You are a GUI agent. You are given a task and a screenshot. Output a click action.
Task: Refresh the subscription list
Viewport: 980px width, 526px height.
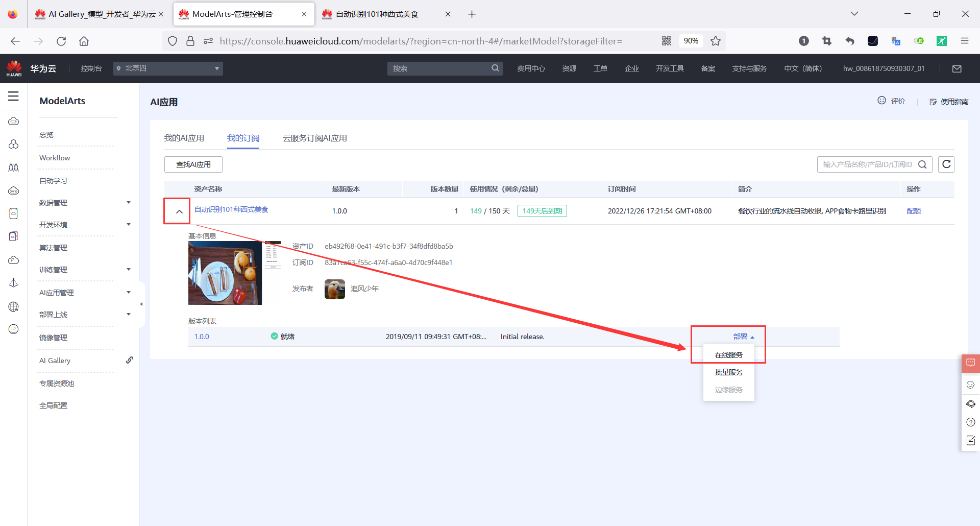[946, 164]
